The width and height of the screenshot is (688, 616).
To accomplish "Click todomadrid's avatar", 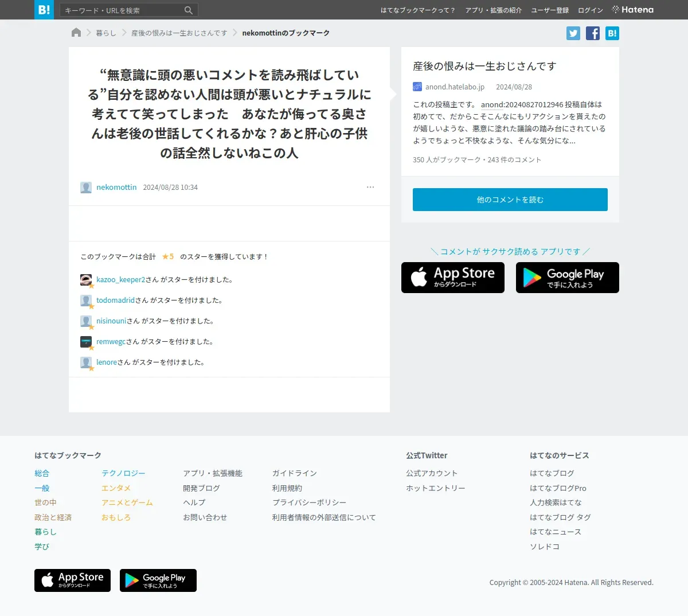I will tap(86, 301).
